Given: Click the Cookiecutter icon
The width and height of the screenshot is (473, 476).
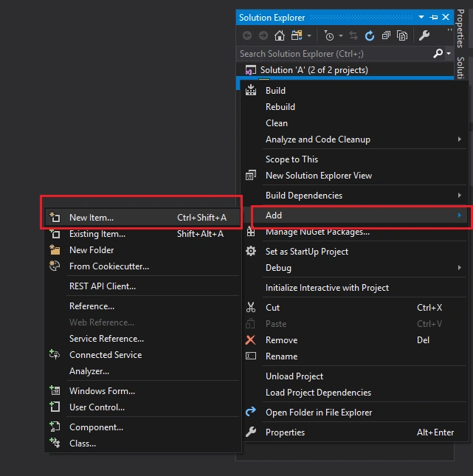Looking at the screenshot, I should 55,266.
